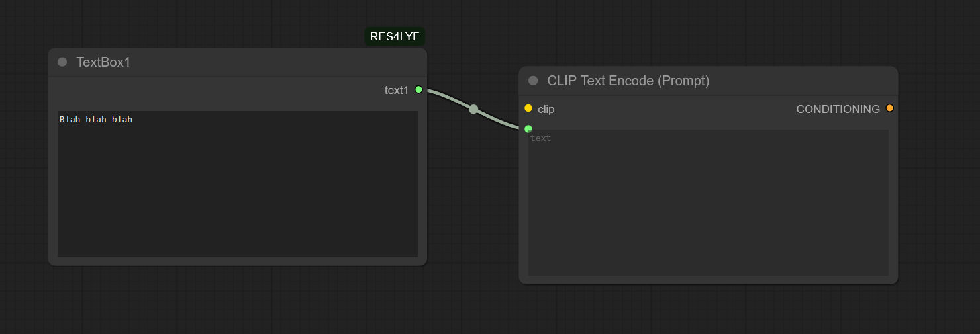The height and width of the screenshot is (334, 980).
Task: Click the 'Blah blah blah' text
Action: (96, 120)
